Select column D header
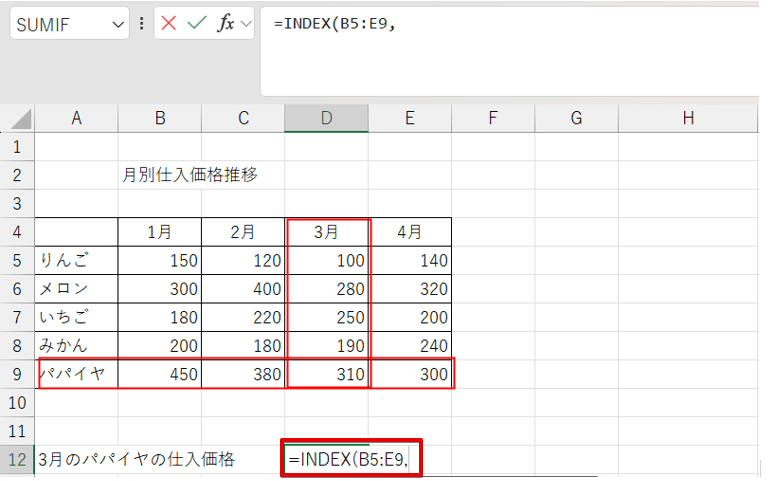770x481 pixels. (326, 119)
